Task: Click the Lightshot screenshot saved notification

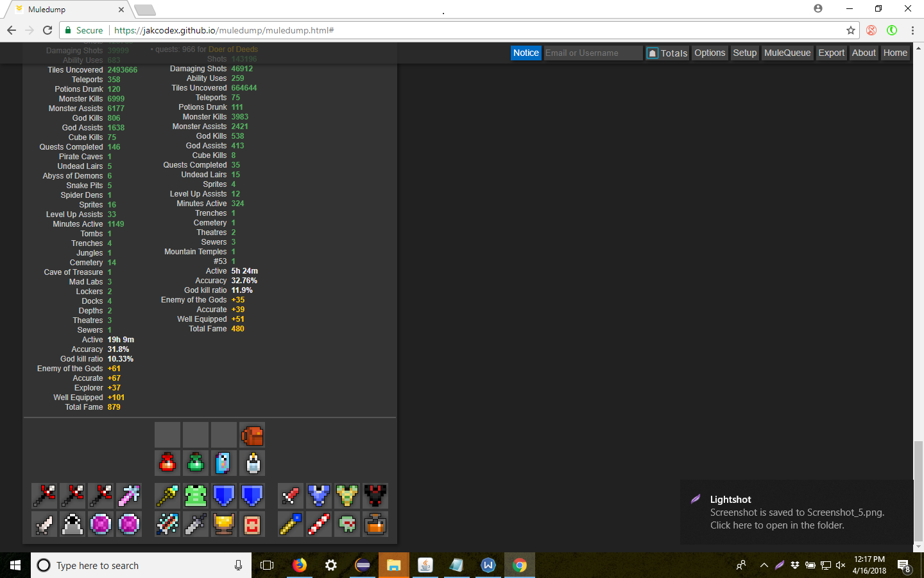Action: [x=797, y=512]
